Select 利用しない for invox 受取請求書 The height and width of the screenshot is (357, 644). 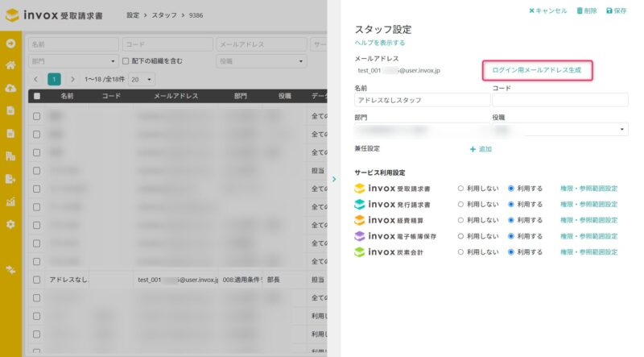pos(460,189)
